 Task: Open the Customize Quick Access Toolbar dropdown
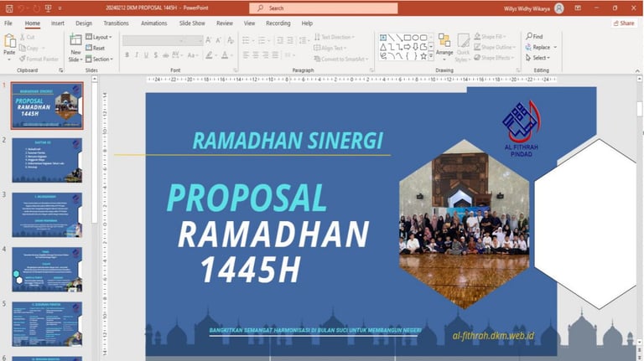pos(60,8)
